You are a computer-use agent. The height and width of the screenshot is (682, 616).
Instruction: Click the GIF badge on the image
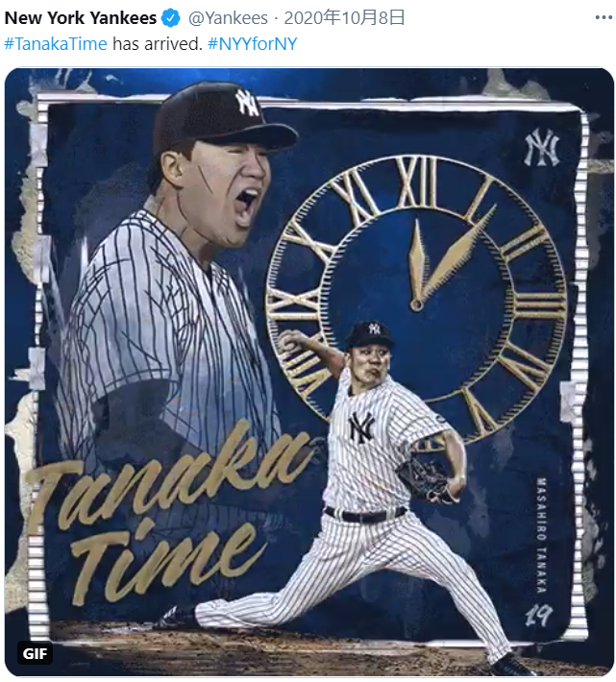click(35, 653)
